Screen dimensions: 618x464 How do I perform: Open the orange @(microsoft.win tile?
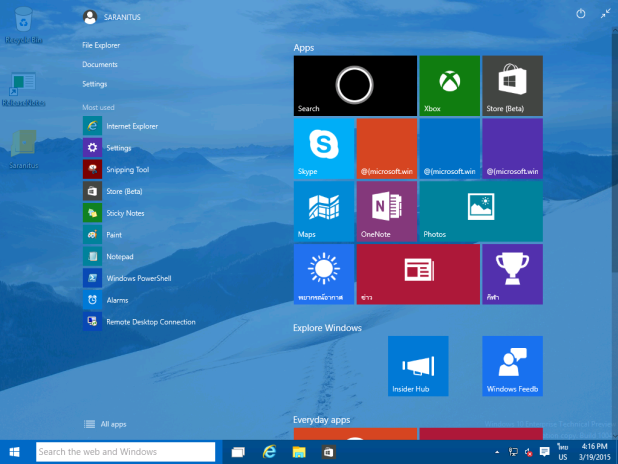pyautogui.click(x=387, y=149)
